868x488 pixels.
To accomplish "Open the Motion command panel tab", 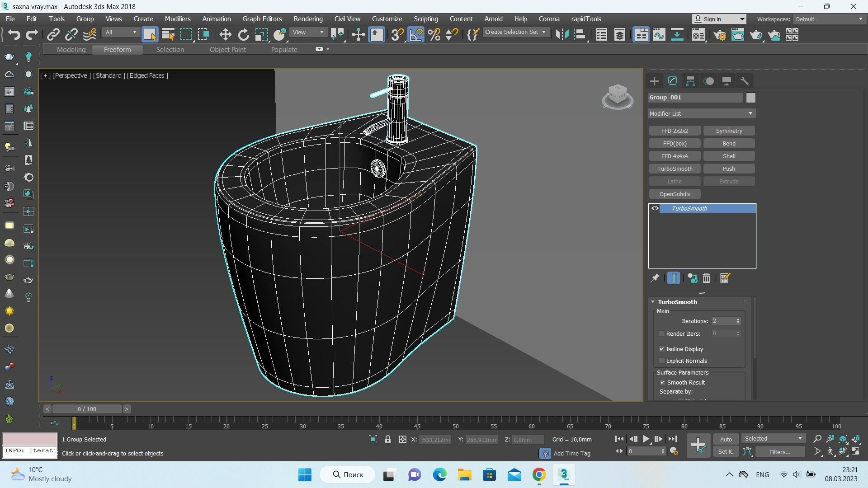I will coord(709,81).
